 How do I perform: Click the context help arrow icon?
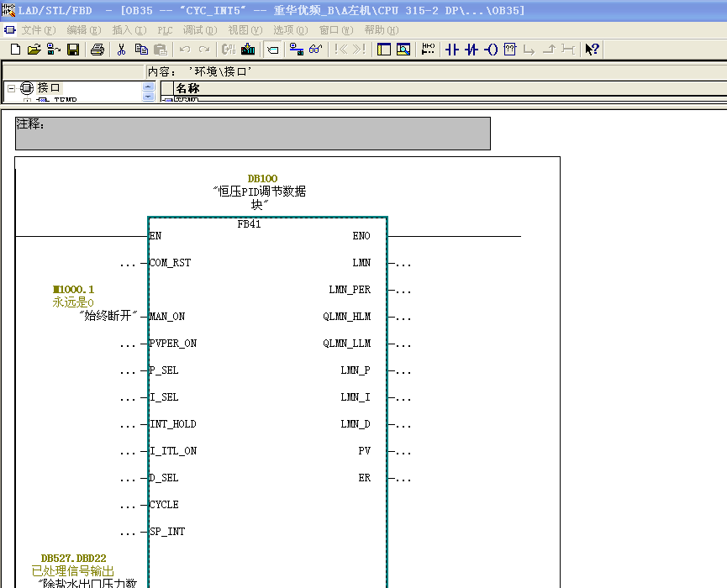click(x=592, y=49)
